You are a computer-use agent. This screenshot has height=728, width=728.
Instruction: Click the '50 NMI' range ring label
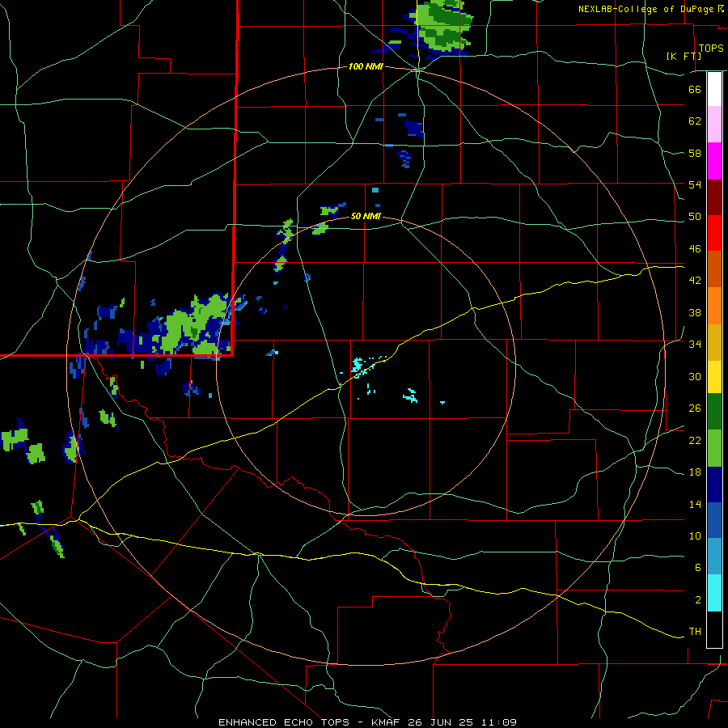366,216
